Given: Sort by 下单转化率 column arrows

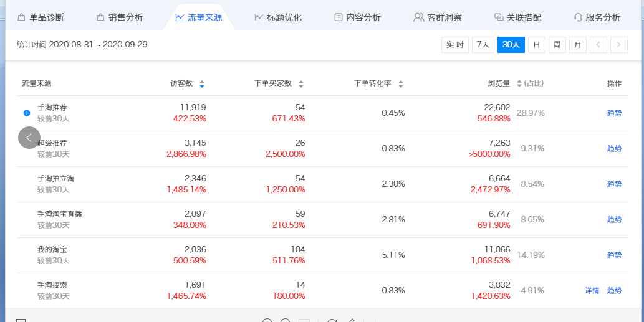Looking at the screenshot, I should [x=400, y=84].
